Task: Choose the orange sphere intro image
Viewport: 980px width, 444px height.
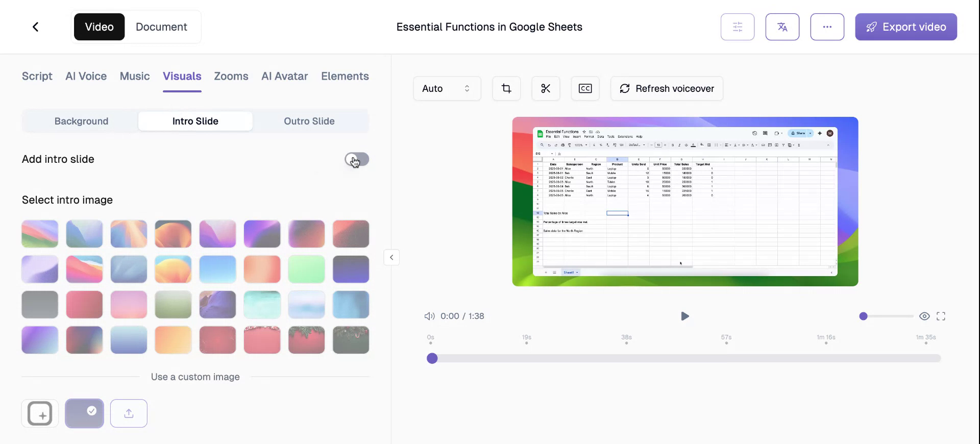Action: point(173,234)
